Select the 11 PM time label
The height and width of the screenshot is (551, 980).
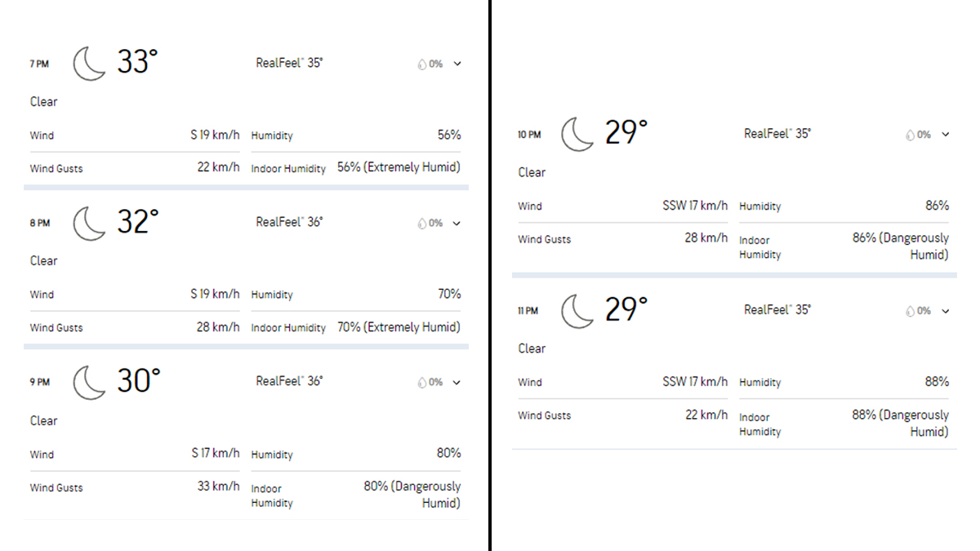coord(528,311)
